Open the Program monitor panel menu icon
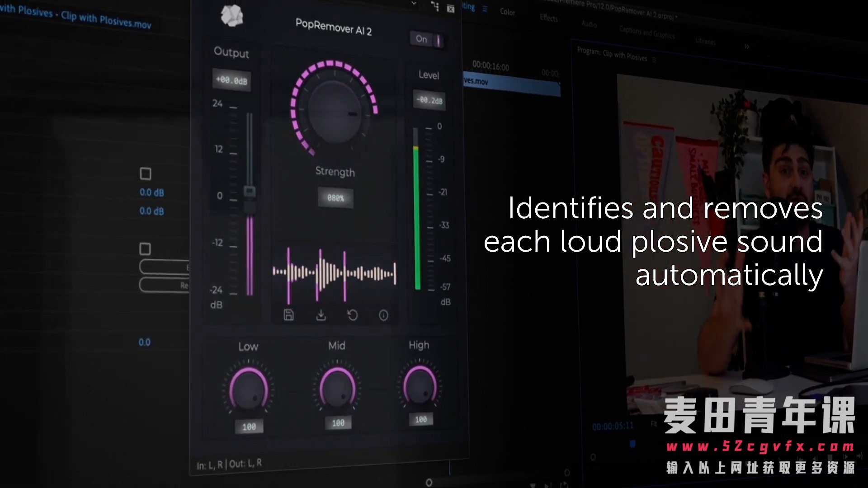868x488 pixels. pyautogui.click(x=654, y=59)
